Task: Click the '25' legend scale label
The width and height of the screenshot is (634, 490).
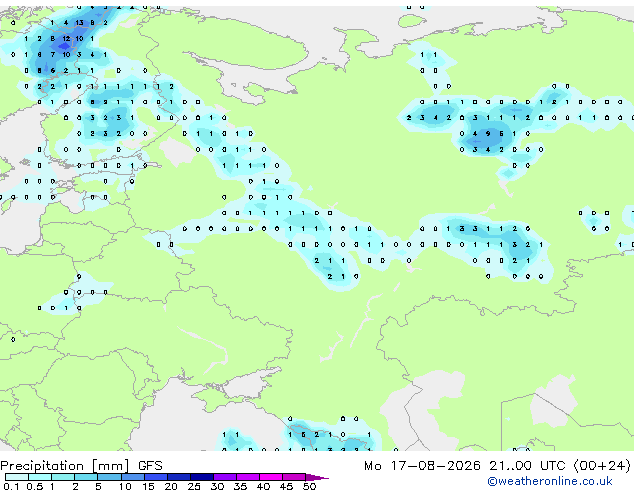Action: tap(194, 486)
